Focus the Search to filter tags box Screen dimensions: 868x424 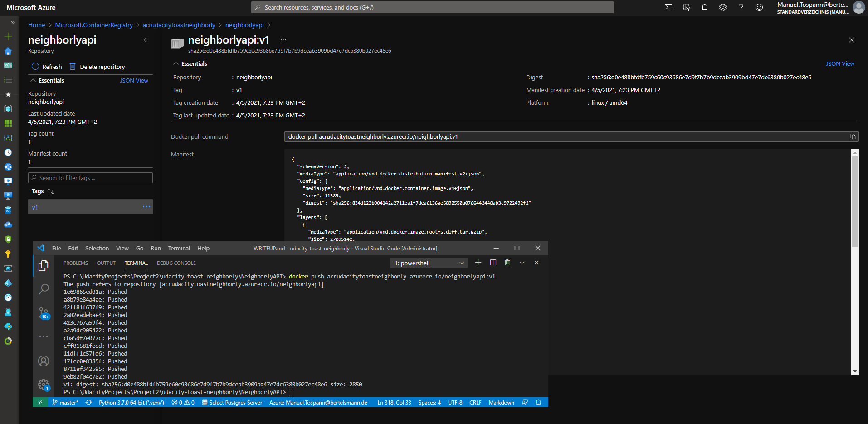pos(90,178)
